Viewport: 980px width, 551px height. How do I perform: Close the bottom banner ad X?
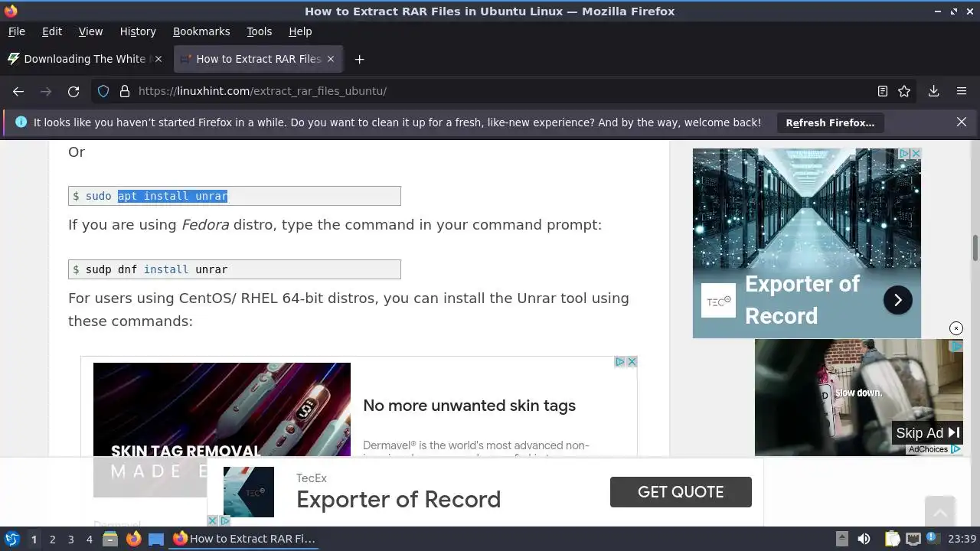pos(214,520)
